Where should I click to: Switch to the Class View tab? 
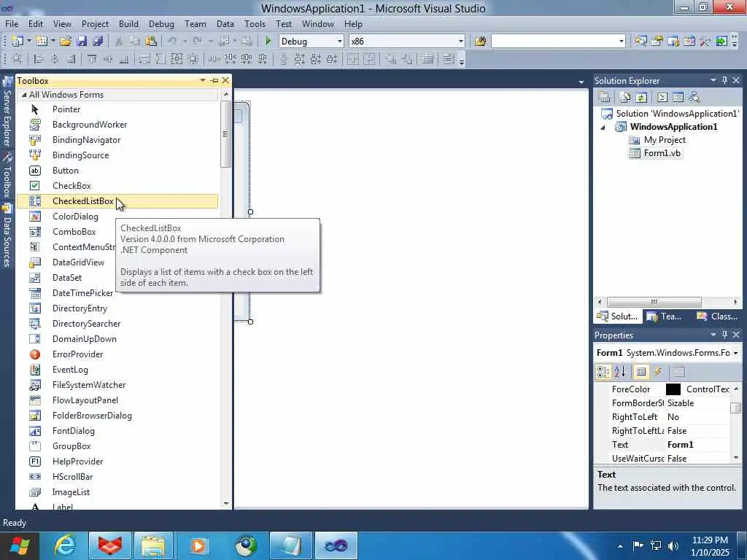click(x=718, y=316)
